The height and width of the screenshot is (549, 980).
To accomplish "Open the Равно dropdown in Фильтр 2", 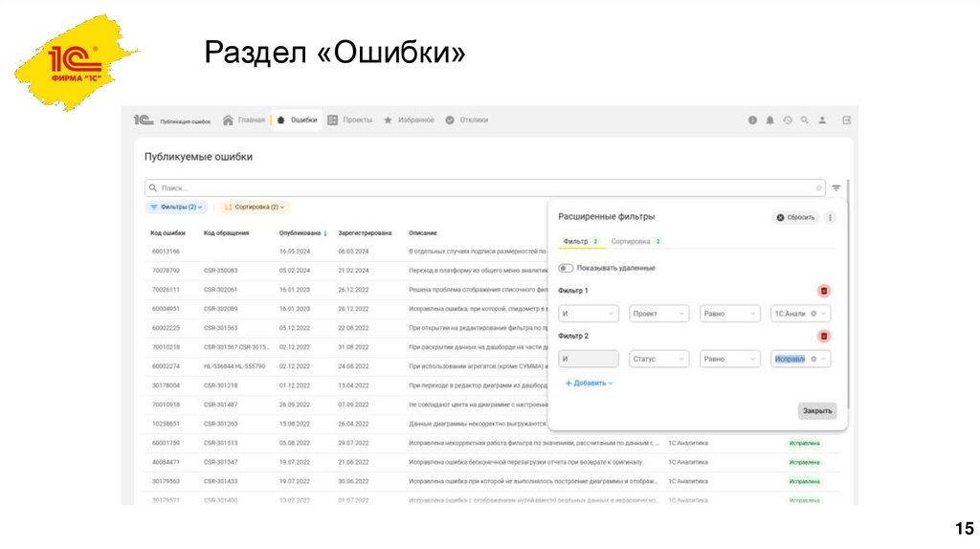I will pyautogui.click(x=729, y=359).
